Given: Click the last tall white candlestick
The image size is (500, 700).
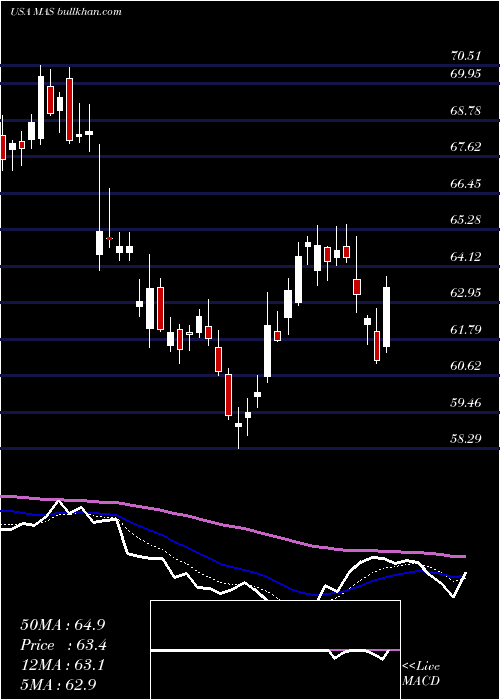Looking at the screenshot, I should click(x=387, y=317).
